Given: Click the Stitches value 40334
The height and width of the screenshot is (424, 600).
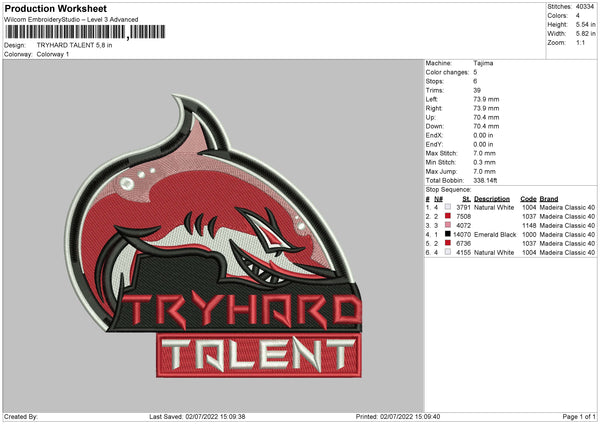Looking at the screenshot, I should click(x=586, y=6).
